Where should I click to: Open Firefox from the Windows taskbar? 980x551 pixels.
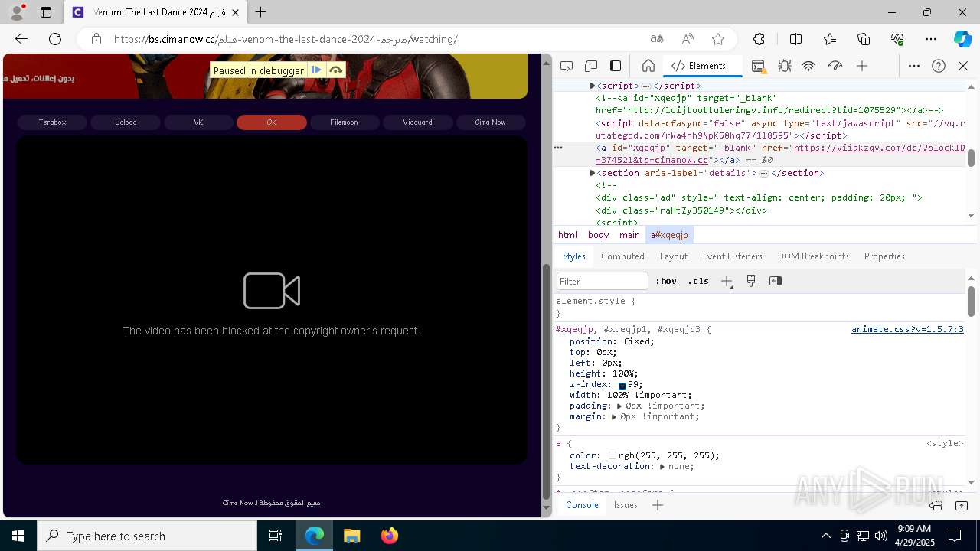(x=389, y=536)
